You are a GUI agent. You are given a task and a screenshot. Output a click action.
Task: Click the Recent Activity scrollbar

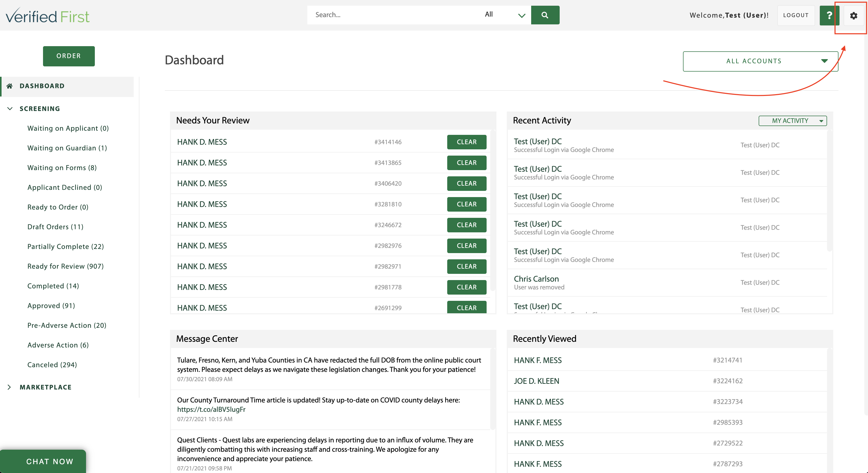pos(829,191)
